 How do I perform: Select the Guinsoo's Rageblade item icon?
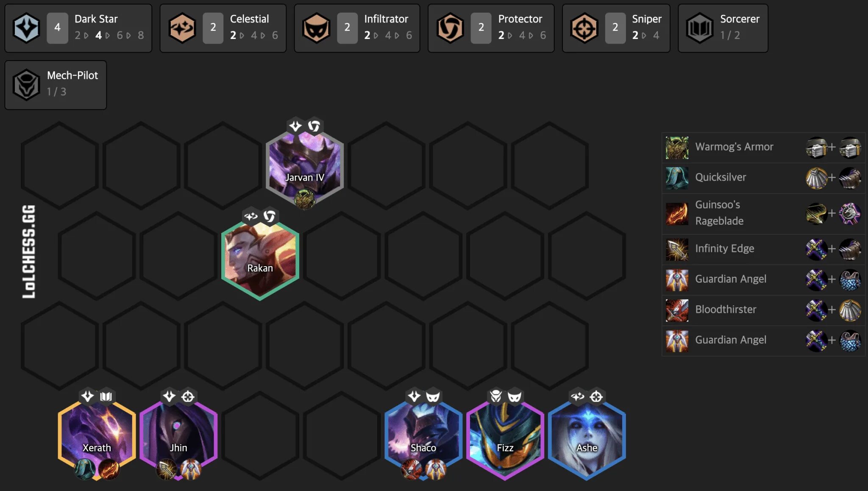coord(677,213)
